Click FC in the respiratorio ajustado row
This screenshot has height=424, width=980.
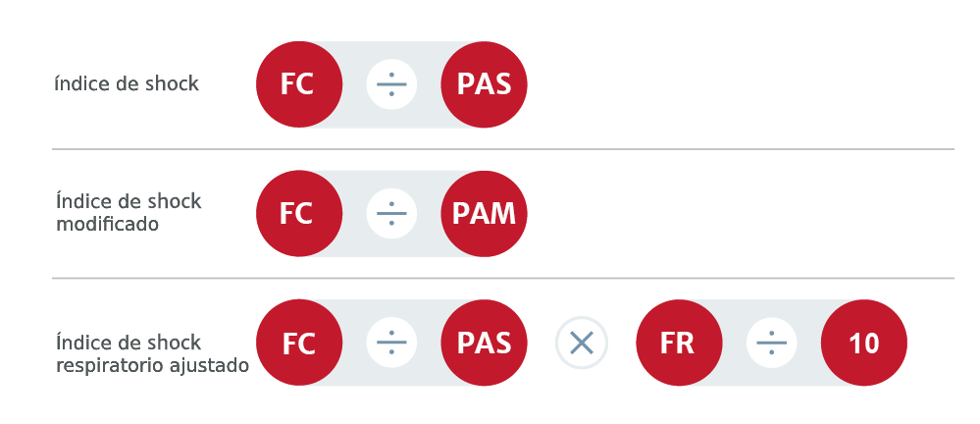point(299,343)
